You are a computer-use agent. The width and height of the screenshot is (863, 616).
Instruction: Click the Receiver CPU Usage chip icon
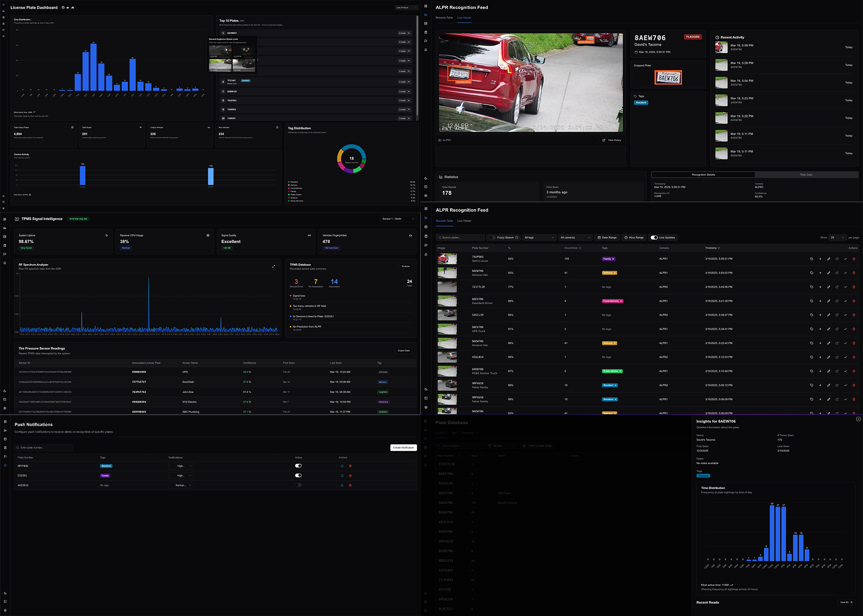click(208, 235)
